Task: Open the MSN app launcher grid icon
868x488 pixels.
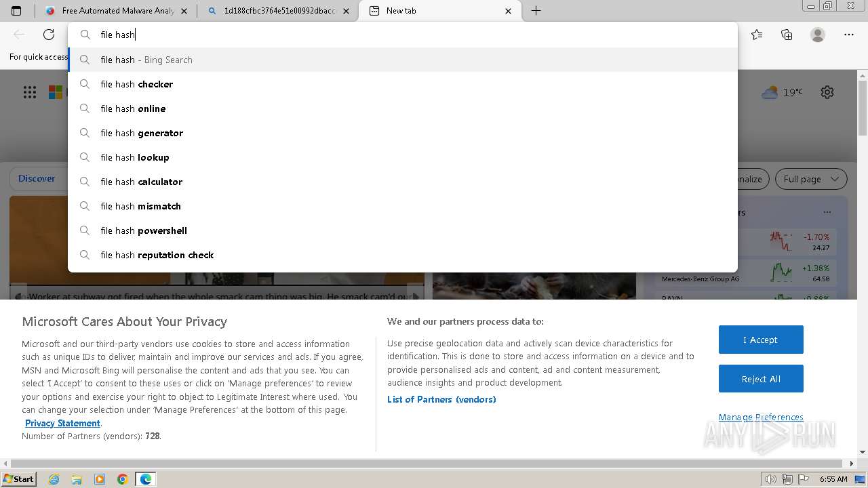Action: coord(30,92)
